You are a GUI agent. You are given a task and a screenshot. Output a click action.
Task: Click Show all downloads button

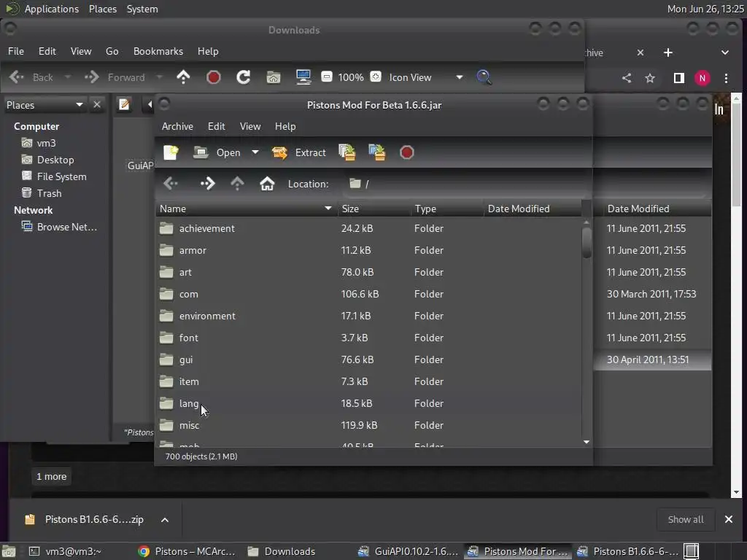pos(686,519)
